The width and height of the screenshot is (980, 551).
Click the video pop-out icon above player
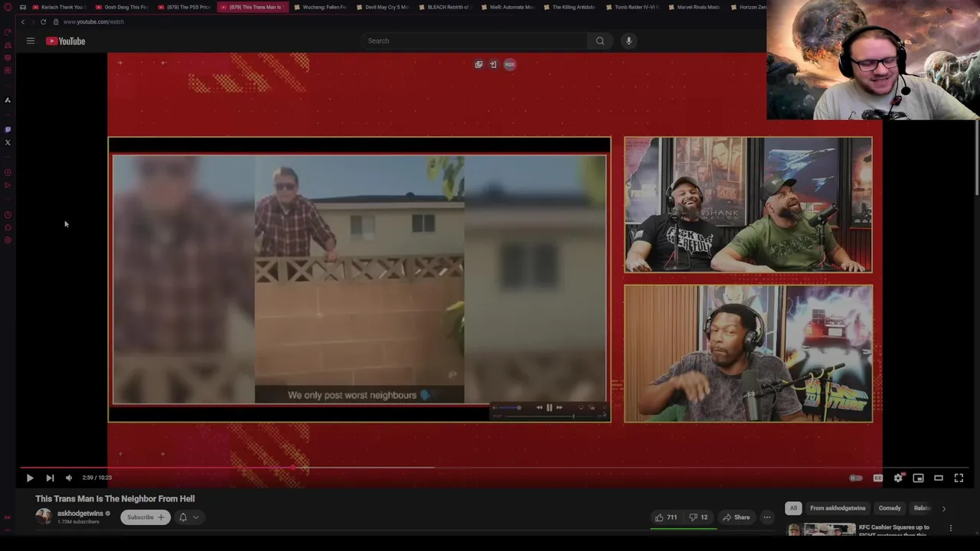coord(479,64)
